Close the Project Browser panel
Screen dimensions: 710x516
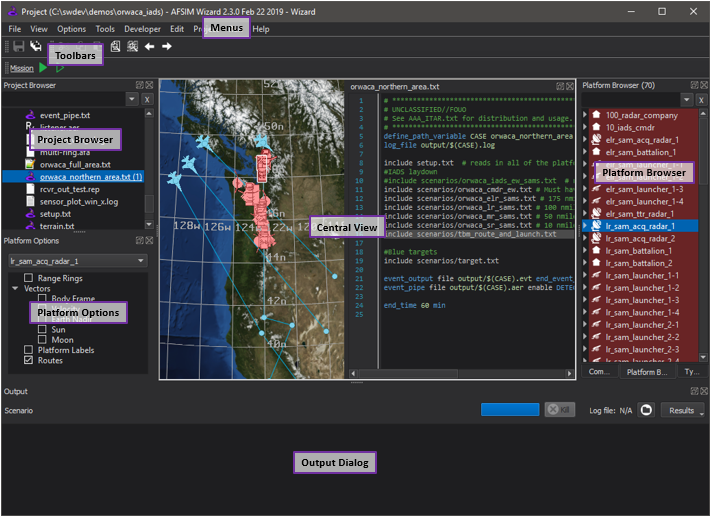pyautogui.click(x=149, y=85)
